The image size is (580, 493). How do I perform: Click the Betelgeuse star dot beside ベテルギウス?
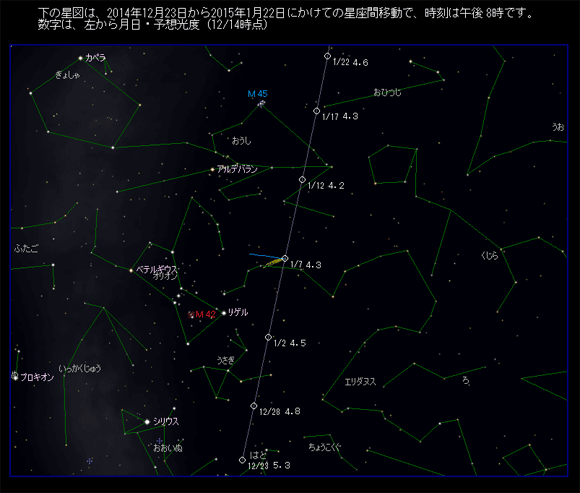[x=131, y=270]
